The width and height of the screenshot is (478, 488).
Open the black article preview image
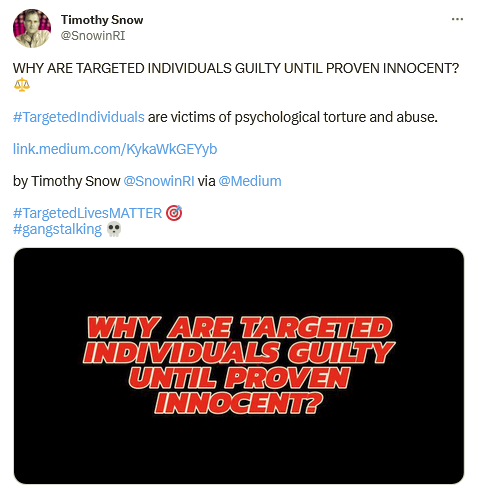coord(239,366)
